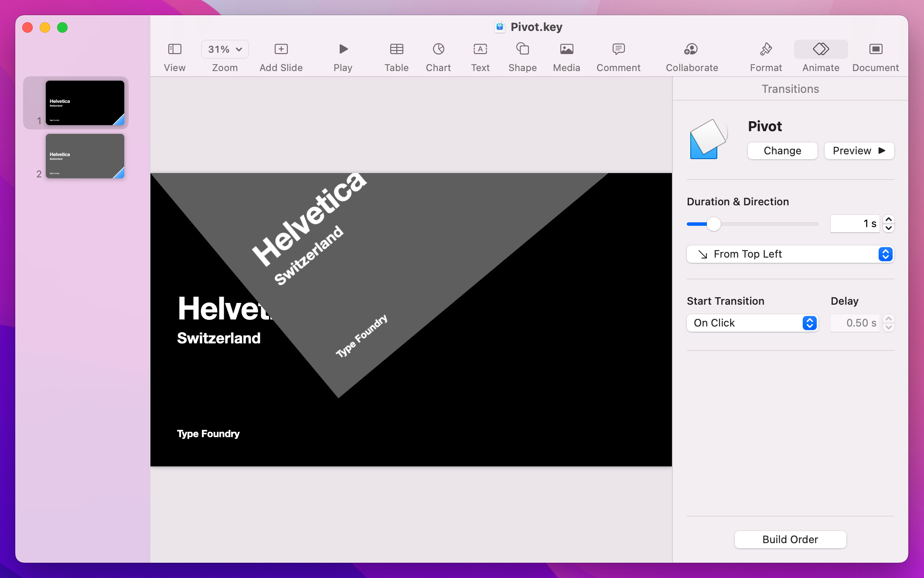Open the Zoom level dropdown
Screen dimensions: 924x578
coord(224,49)
